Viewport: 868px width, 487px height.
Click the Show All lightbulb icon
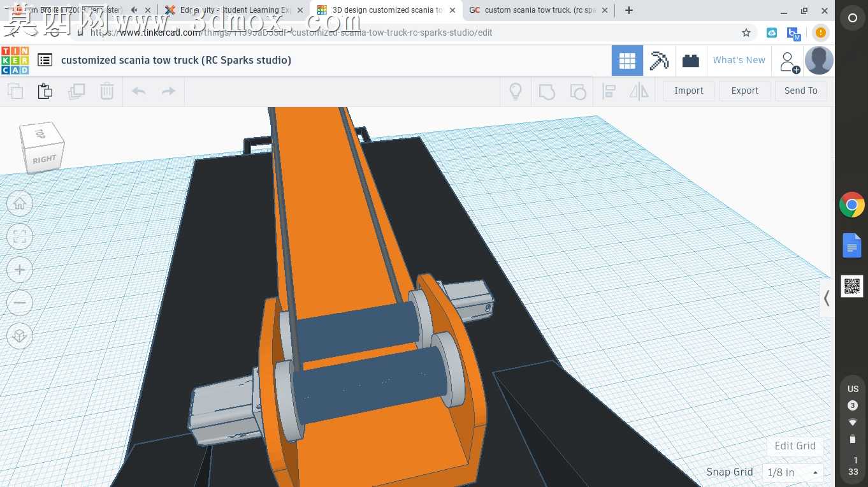tap(516, 91)
